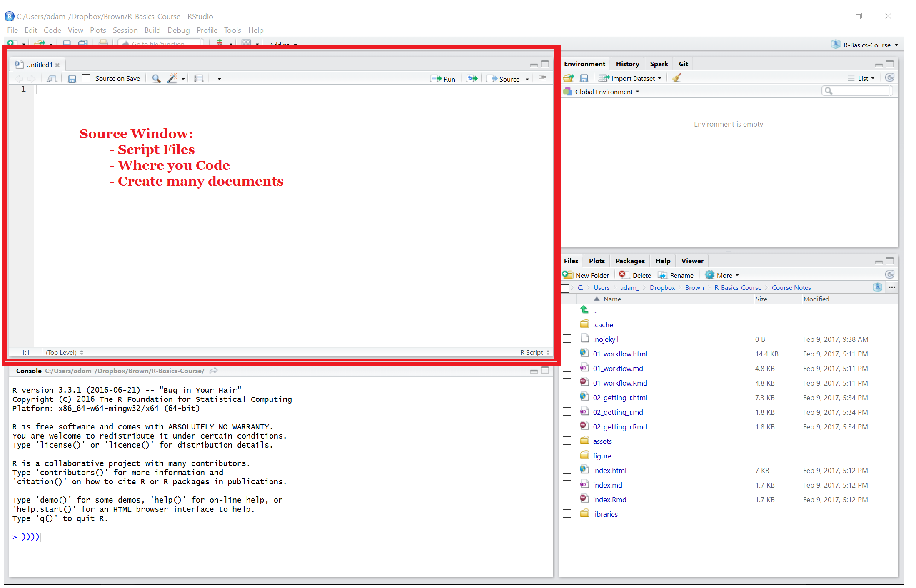Click the code tools magic wand icon
The image size is (916, 588).
tap(172, 79)
